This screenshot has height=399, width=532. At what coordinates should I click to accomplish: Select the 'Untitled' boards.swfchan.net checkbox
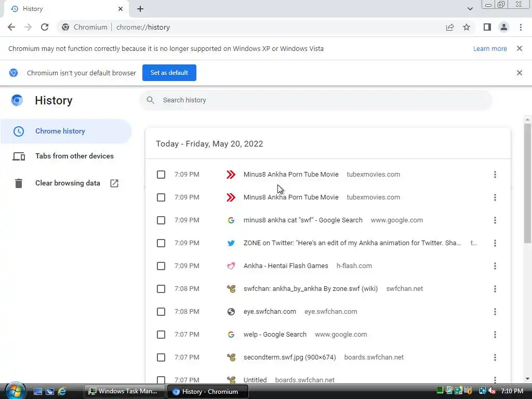pyautogui.click(x=161, y=380)
